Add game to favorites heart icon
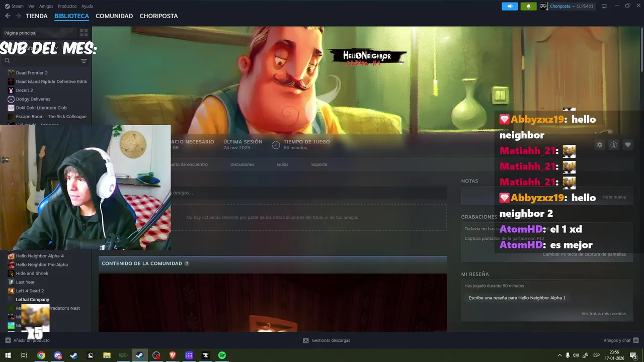 pos(628,145)
